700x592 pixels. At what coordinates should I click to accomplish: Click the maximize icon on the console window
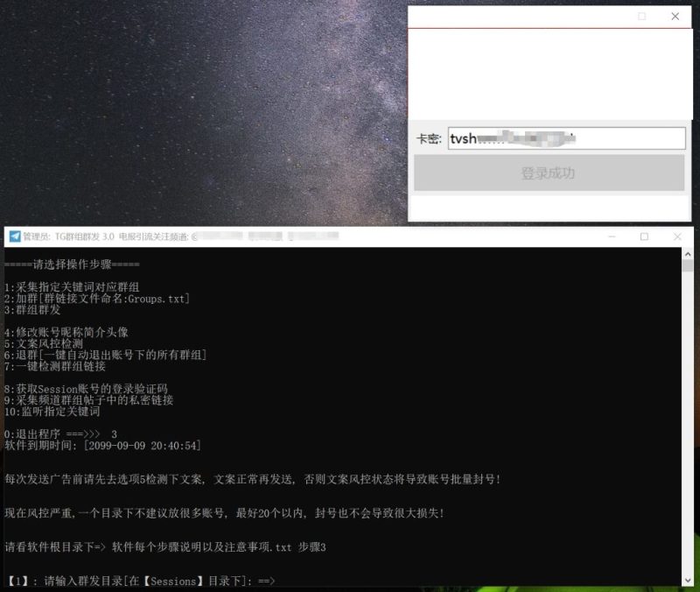click(643, 236)
